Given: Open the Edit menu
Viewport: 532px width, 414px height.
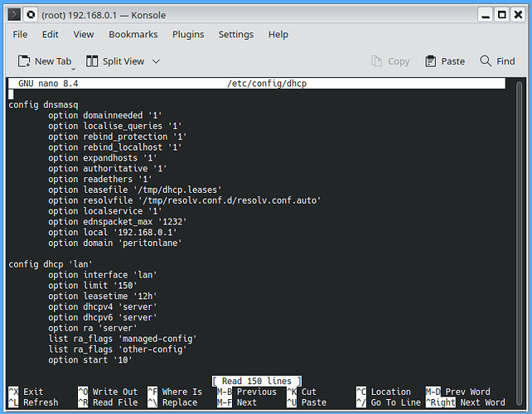Looking at the screenshot, I should point(51,34).
